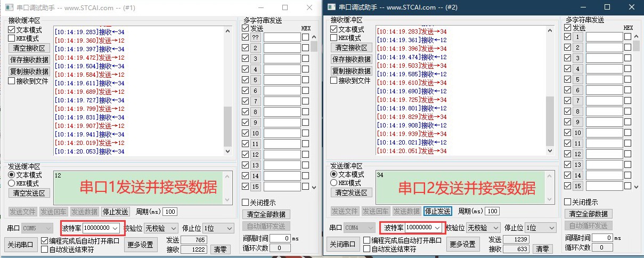
Task: Click log line "[10:14:19.690]接收←12" in window #2
Action: [412, 91]
